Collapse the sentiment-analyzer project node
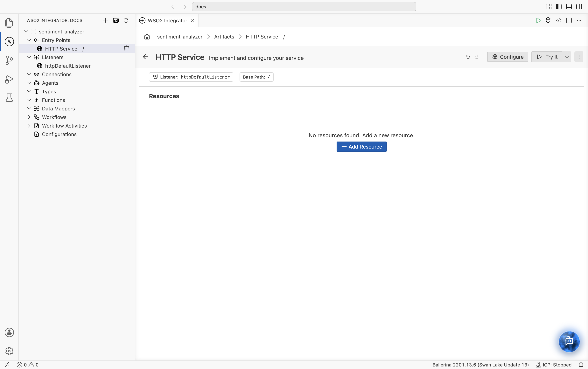588x369 pixels. click(x=26, y=31)
